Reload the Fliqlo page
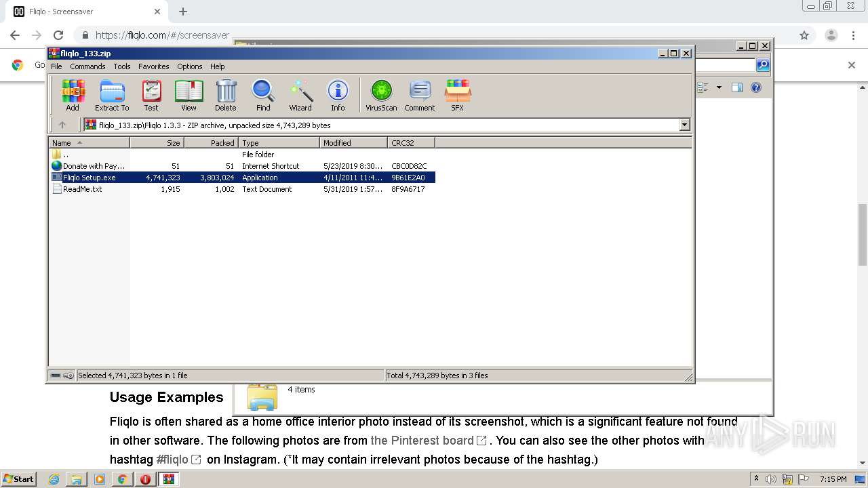The width and height of the screenshot is (868, 488). pos(58,35)
